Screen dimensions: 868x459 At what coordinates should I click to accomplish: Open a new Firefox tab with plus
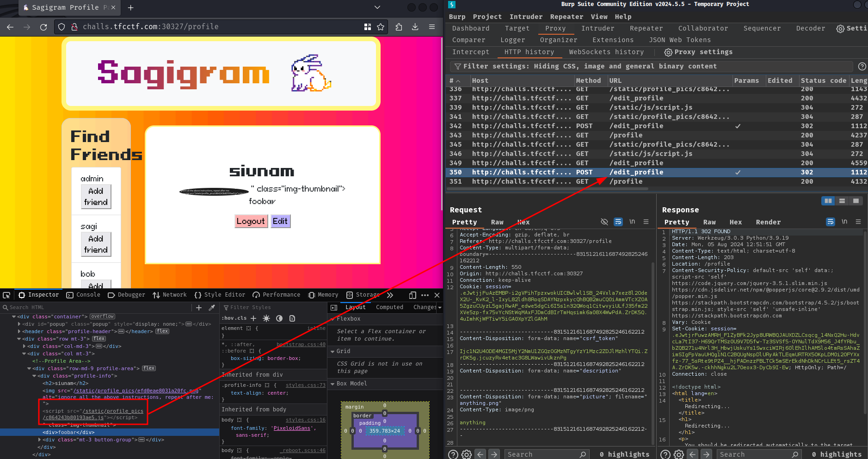(130, 7)
